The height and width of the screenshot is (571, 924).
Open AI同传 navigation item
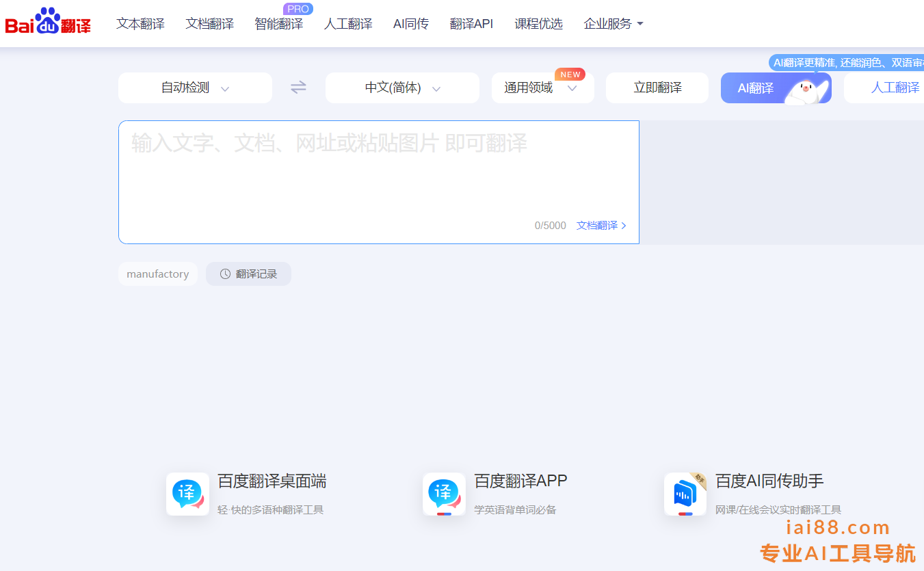click(x=411, y=24)
